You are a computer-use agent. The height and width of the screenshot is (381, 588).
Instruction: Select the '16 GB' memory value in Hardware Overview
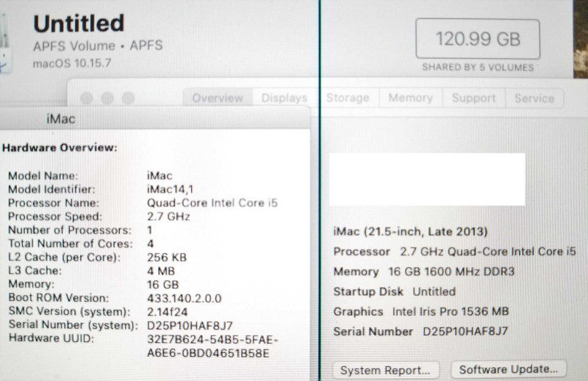click(x=162, y=285)
